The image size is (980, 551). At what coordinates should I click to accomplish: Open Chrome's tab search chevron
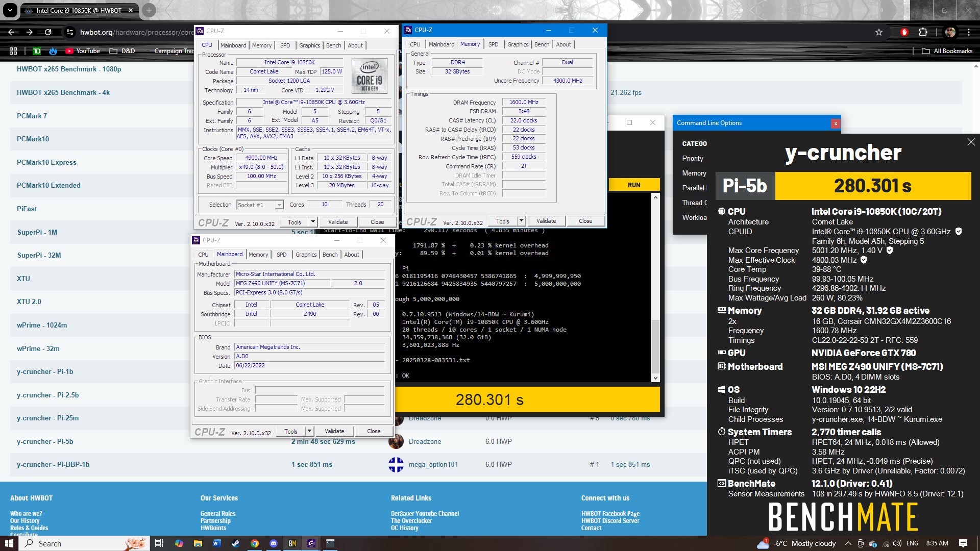click(10, 10)
